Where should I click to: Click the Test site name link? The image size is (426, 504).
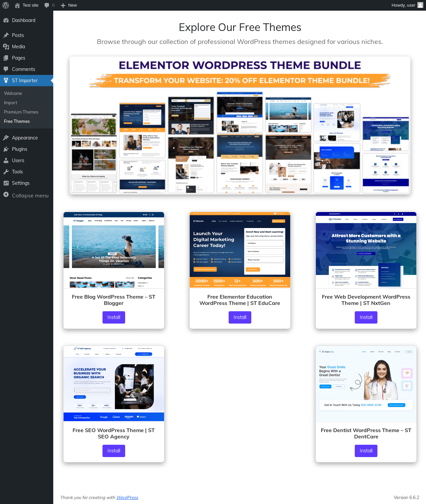pos(31,5)
